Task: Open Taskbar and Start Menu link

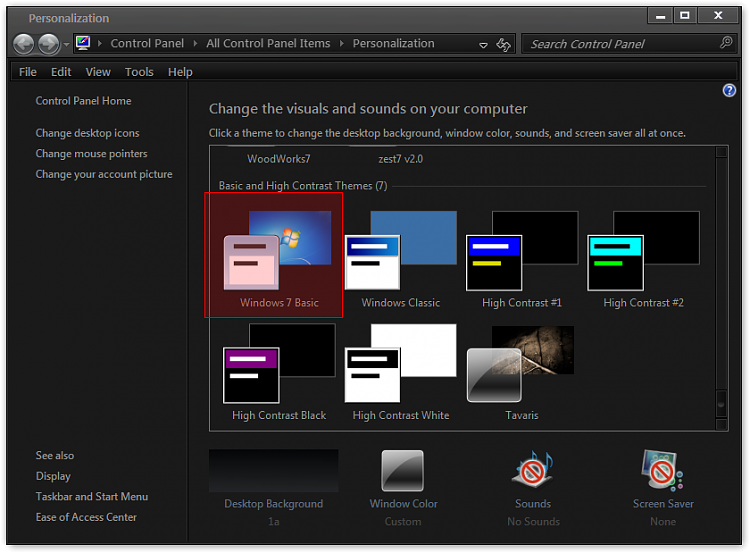Action: click(92, 497)
